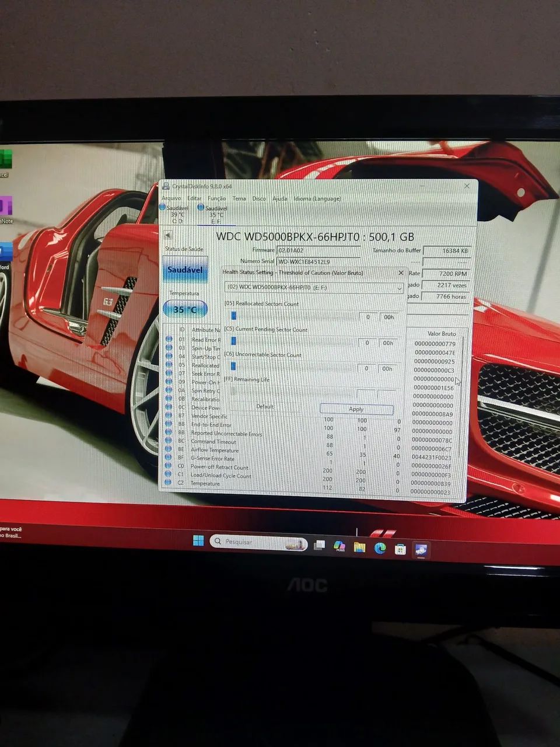Viewport: 560px width, 747px height.
Task: Click status orb for Power-off Retract Count
Action: (x=169, y=466)
